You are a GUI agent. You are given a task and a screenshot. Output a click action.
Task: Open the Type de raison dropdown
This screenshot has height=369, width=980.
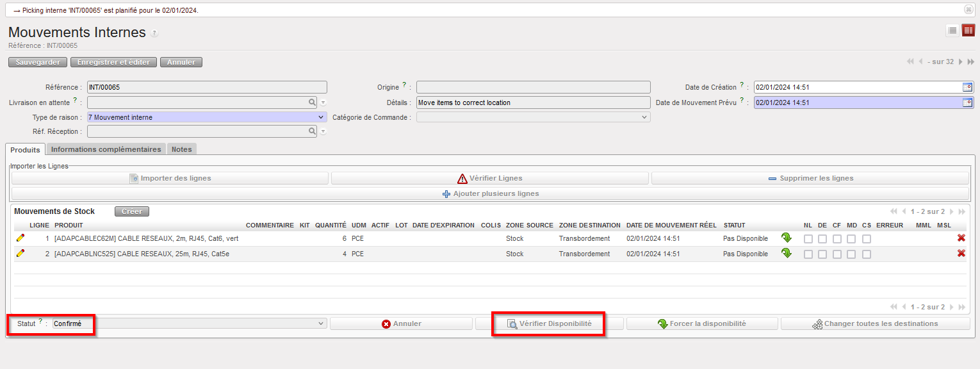[206, 117]
